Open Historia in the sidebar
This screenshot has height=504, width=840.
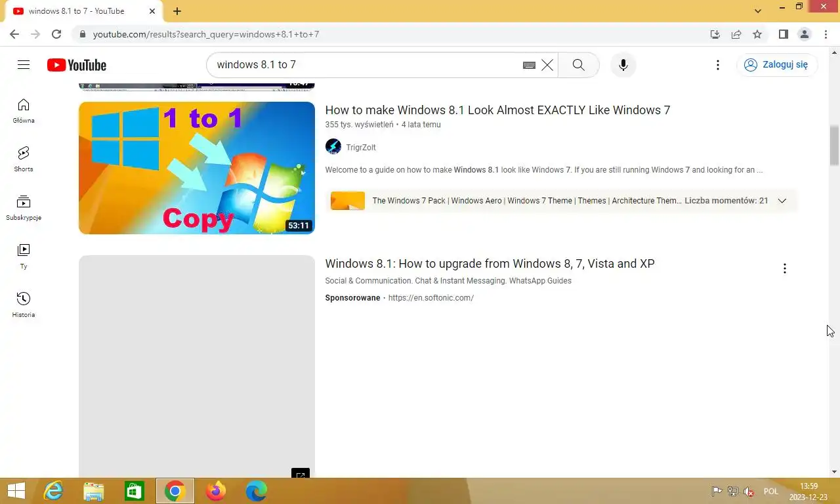24,305
